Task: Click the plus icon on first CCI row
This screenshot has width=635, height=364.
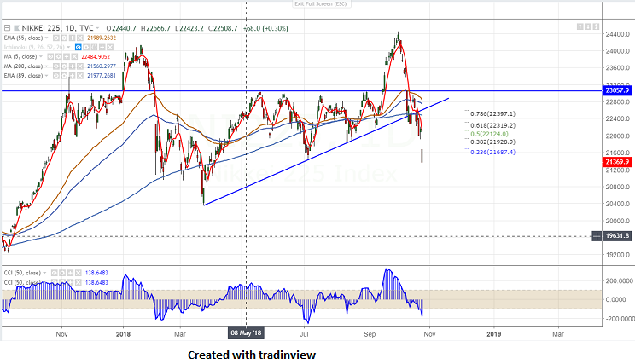Action: click(x=70, y=273)
